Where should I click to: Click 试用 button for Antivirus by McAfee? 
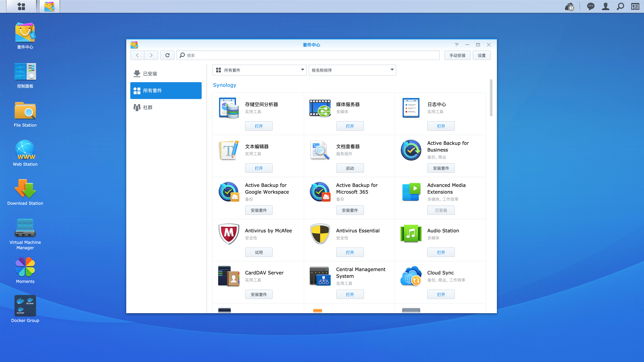[x=259, y=253]
